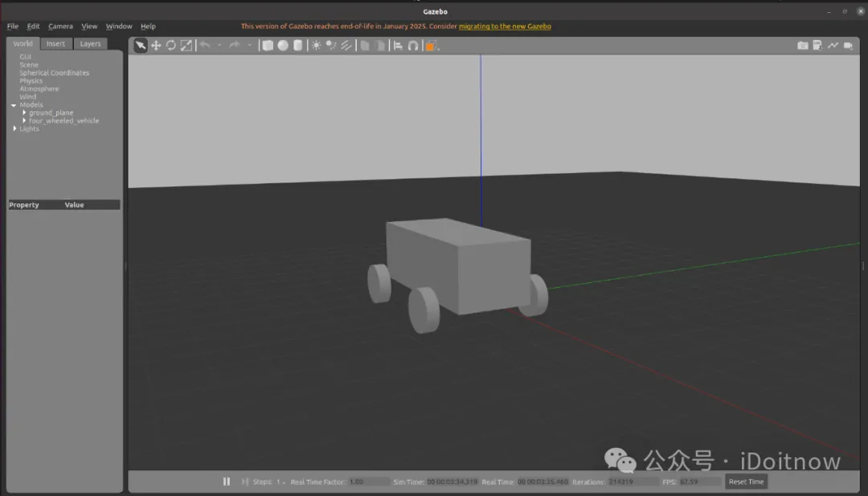Select the ground_plane model entry
The width and height of the screenshot is (868, 496).
(51, 113)
